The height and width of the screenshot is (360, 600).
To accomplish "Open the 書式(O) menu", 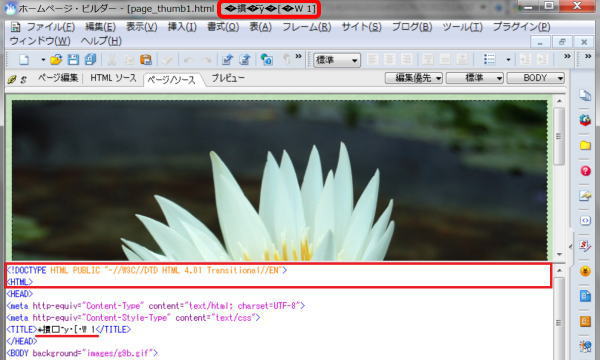I will (x=223, y=27).
